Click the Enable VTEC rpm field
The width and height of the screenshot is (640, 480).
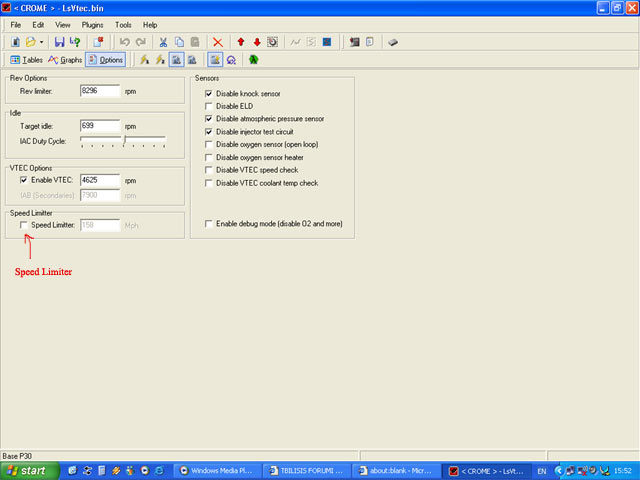(100, 180)
